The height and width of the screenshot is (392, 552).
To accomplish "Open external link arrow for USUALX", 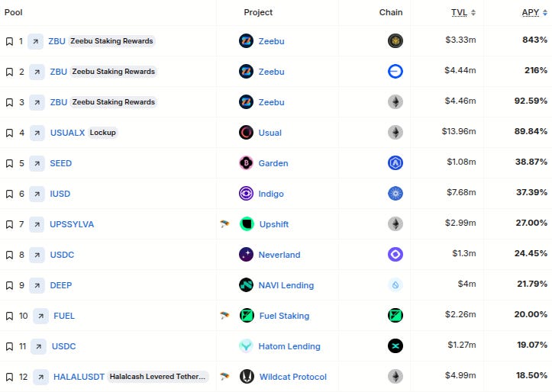I will click(37, 133).
